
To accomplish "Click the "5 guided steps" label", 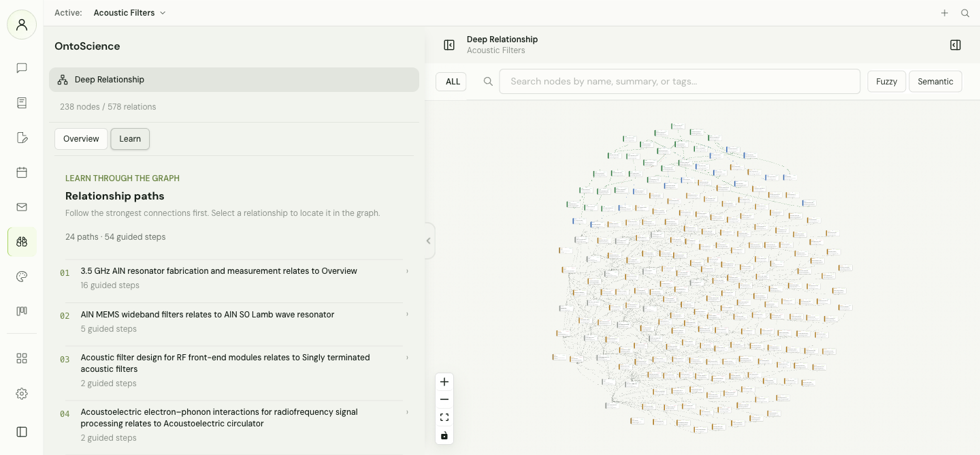I will 109,329.
